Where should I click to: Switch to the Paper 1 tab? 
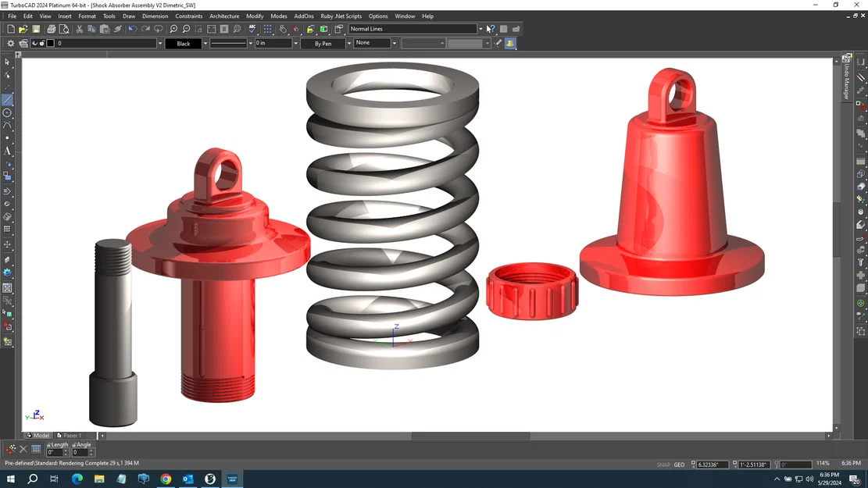point(69,435)
